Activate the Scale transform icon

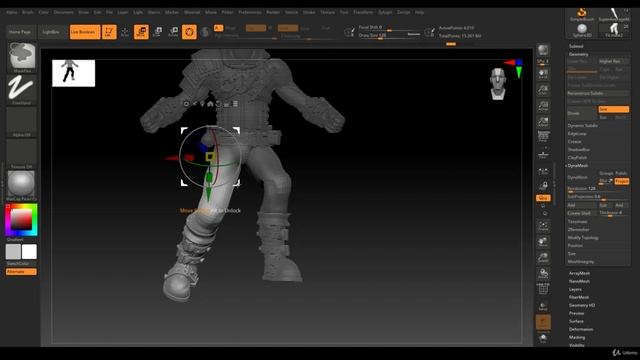coord(157,32)
